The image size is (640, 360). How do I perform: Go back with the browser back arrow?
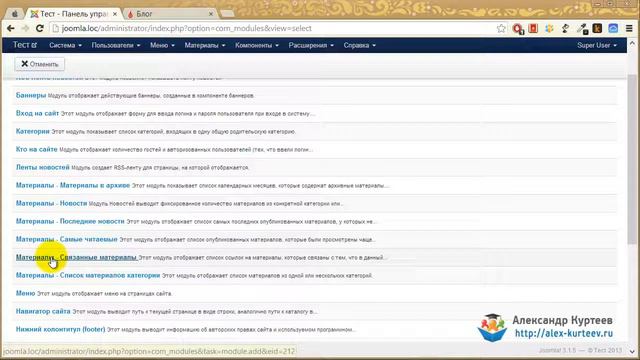point(11,29)
